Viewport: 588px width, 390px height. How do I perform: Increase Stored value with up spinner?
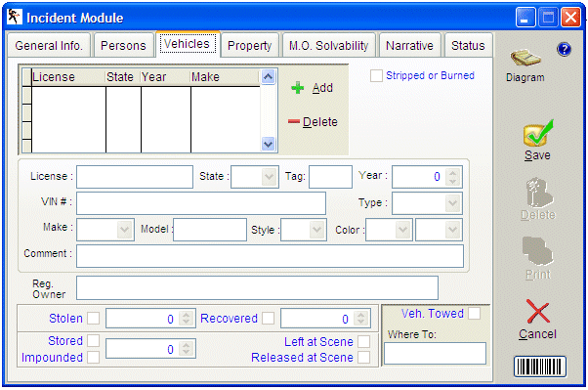pos(187,345)
